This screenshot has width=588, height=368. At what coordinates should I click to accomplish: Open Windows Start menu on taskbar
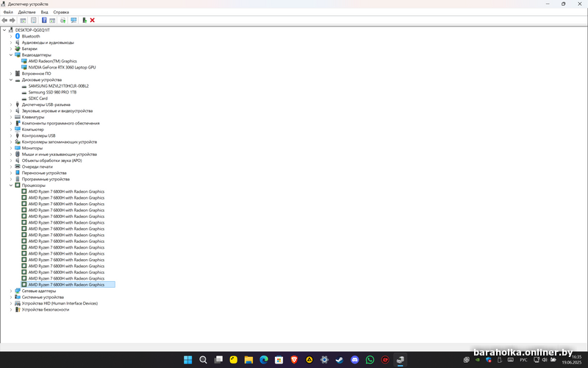point(188,360)
